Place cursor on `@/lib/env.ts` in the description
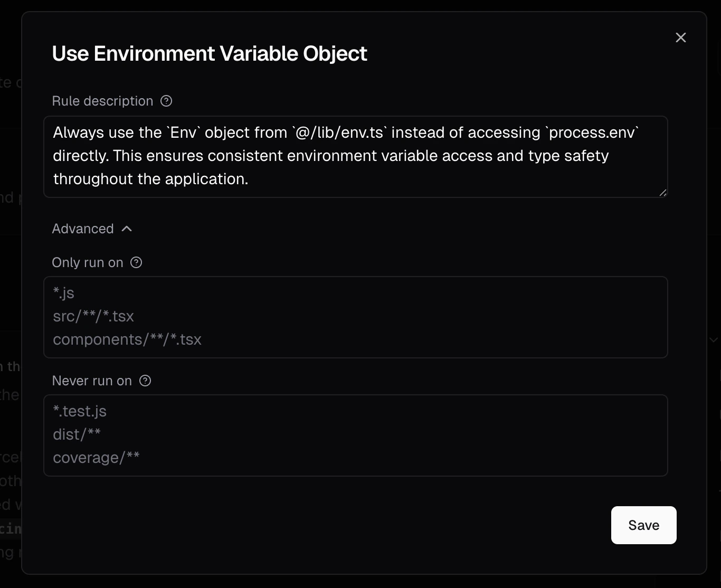Screen dimensions: 721x588 point(339,132)
